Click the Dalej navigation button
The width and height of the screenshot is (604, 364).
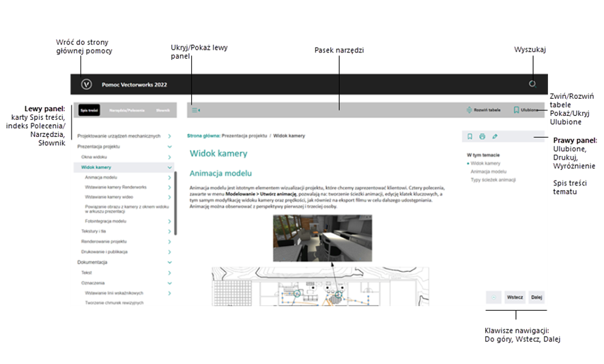536,297
